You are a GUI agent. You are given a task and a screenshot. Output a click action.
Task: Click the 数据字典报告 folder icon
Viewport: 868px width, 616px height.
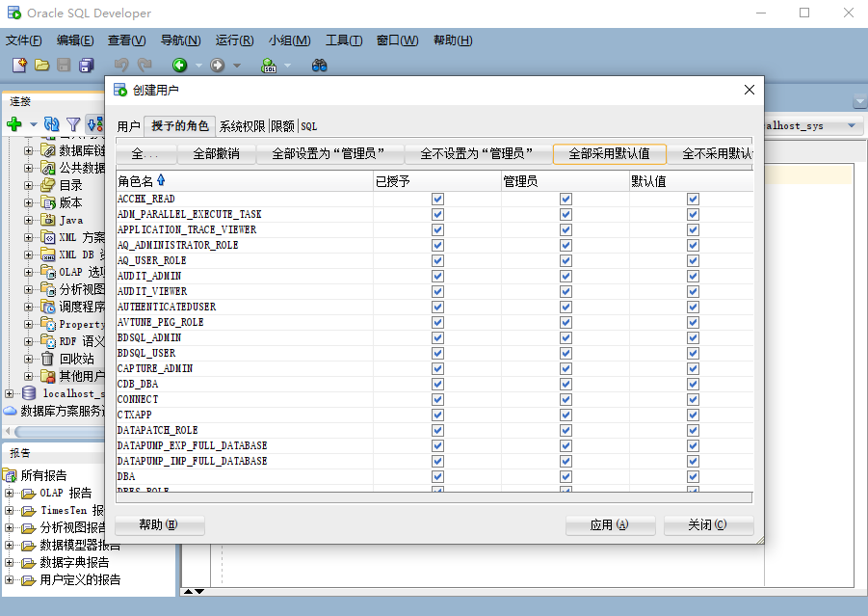click(29, 563)
